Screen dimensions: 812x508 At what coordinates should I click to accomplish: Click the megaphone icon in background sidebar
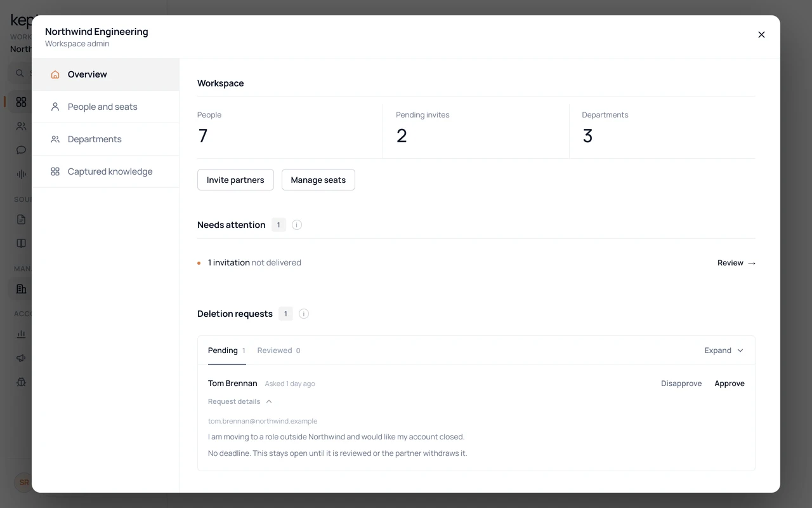point(21,358)
